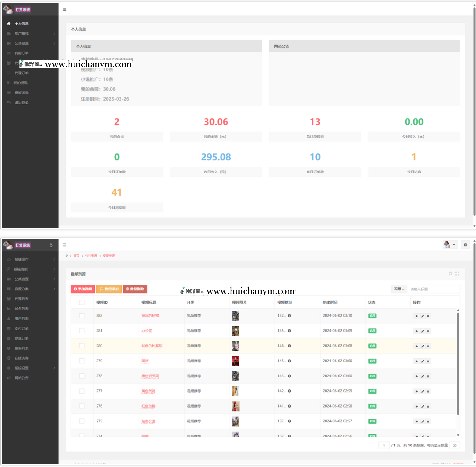Click the water drop theme icon in sidebar header
476x467 pixels.
[51, 245]
